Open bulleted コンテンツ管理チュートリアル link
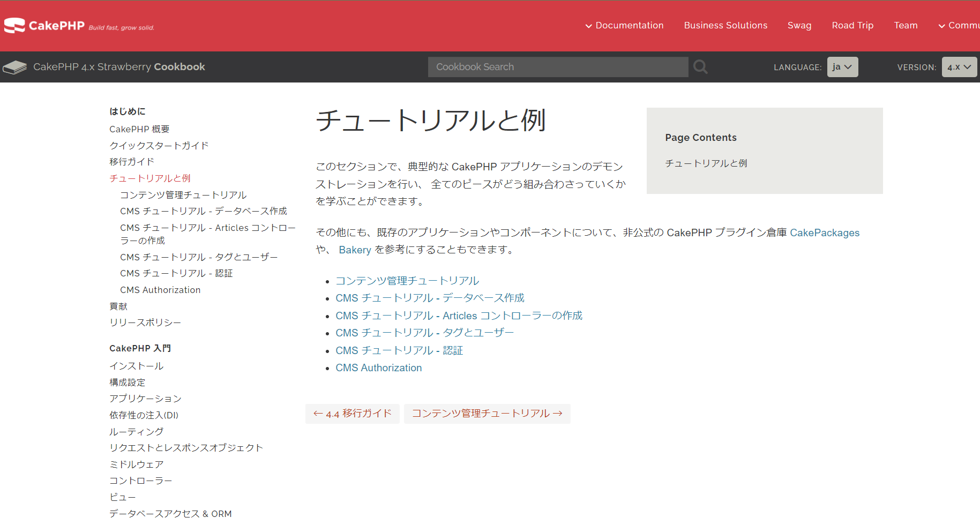The height and width of the screenshot is (525, 980). [407, 281]
